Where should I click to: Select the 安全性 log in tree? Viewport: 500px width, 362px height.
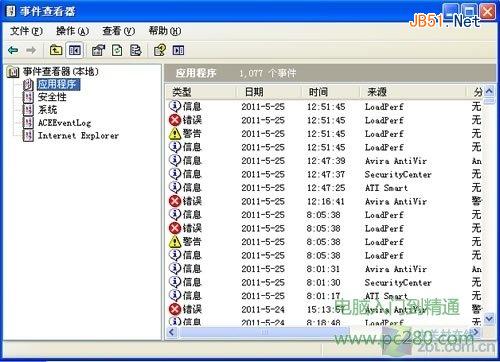(52, 97)
